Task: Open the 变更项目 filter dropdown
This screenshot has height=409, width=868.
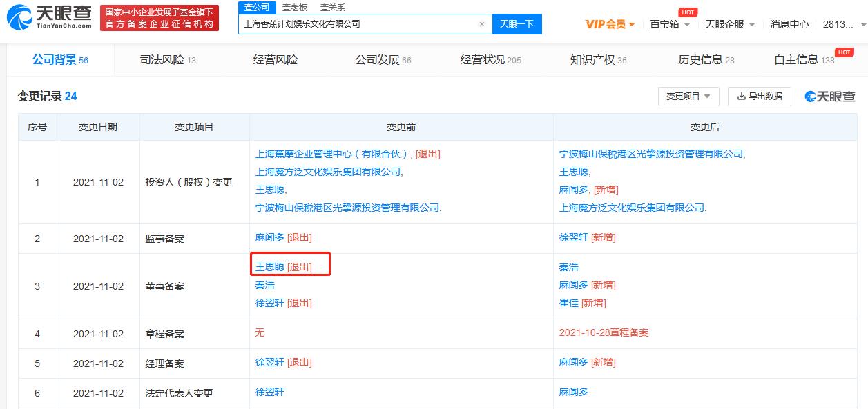Action: (x=688, y=97)
